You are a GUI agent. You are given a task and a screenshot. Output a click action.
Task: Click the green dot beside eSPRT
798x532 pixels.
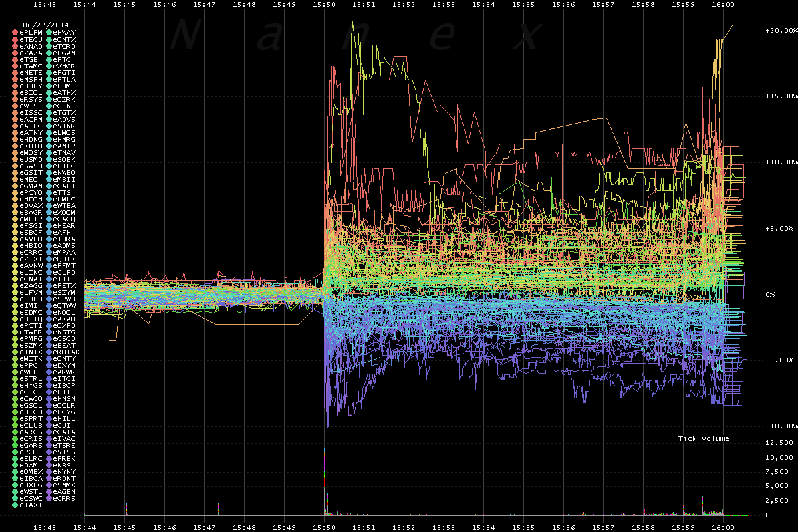(15, 418)
